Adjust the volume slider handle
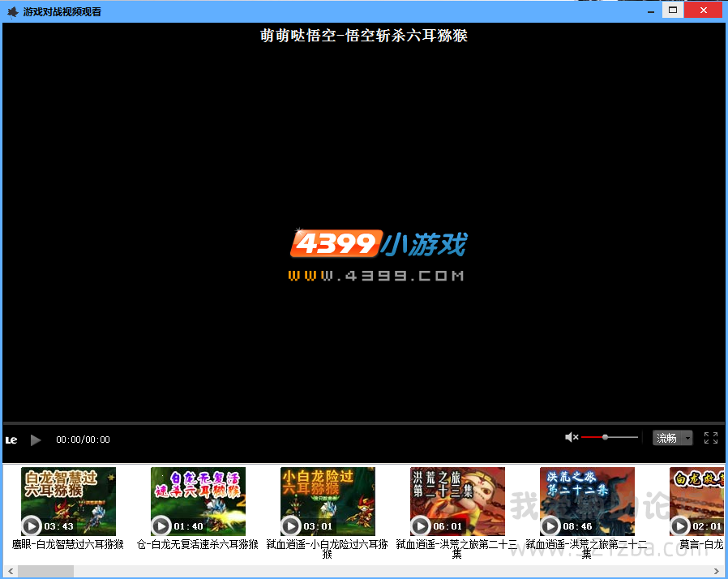 (605, 437)
